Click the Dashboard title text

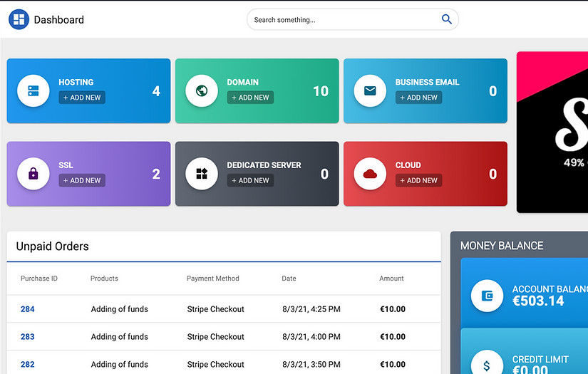click(59, 19)
